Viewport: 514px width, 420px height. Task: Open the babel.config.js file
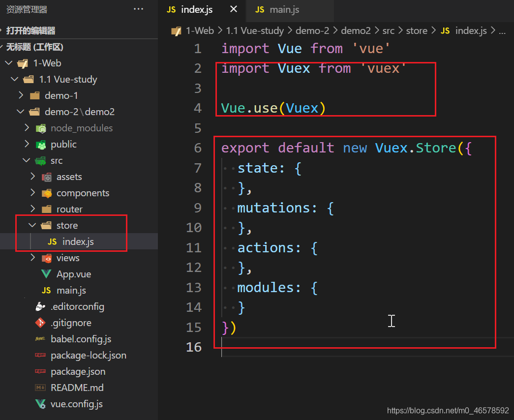pyautogui.click(x=81, y=339)
